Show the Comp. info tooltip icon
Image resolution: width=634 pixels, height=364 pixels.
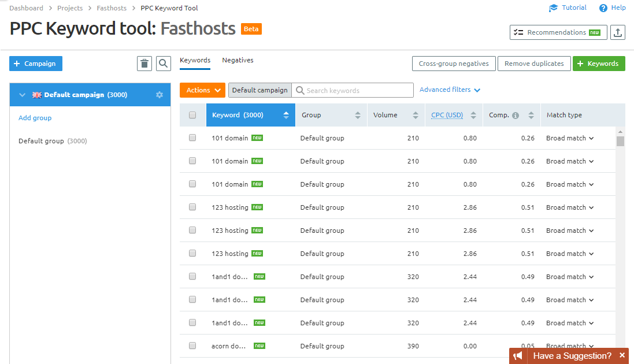coord(515,116)
